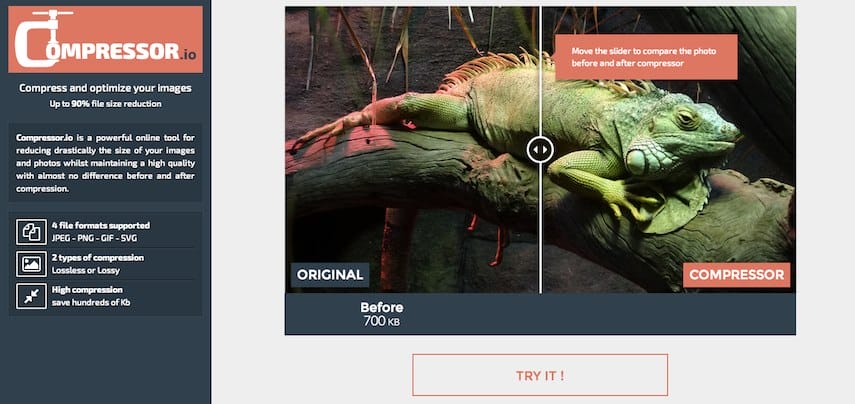Click the Compress and optimize your images heading

tap(105, 88)
